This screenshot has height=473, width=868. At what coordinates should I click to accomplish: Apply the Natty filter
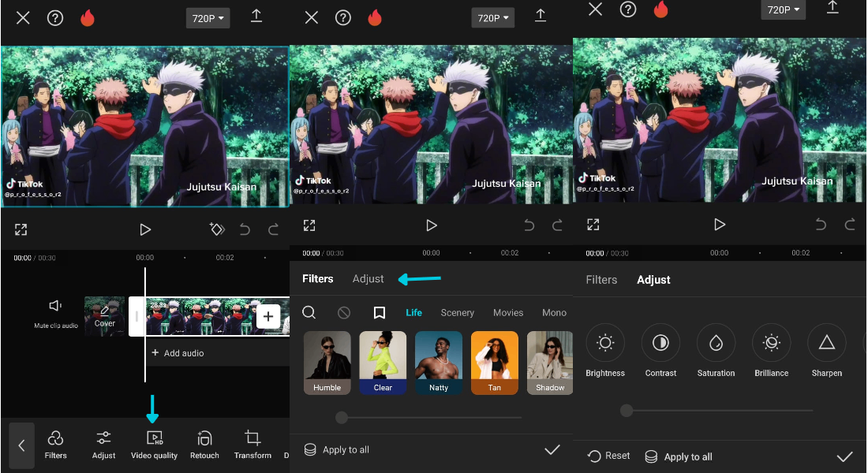point(439,363)
